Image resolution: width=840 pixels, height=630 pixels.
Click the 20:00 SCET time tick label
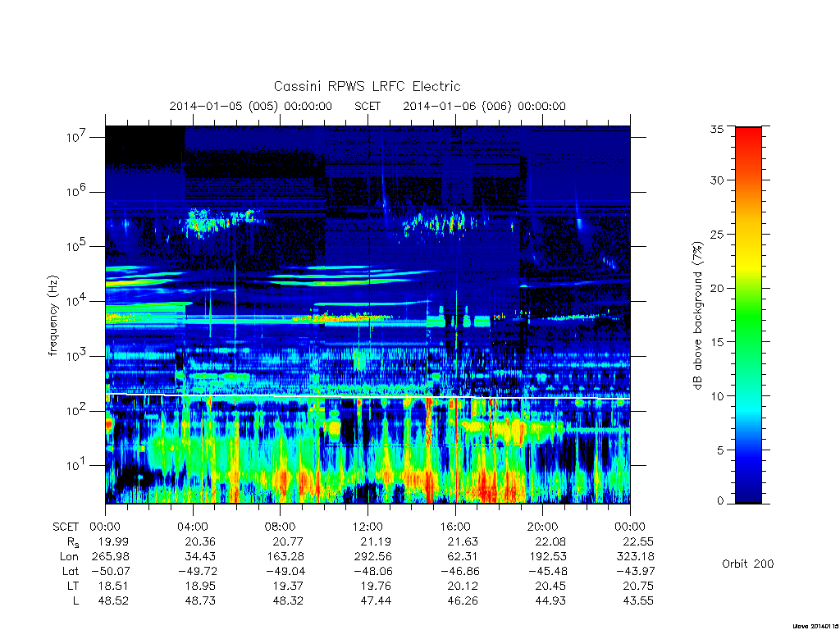[543, 527]
